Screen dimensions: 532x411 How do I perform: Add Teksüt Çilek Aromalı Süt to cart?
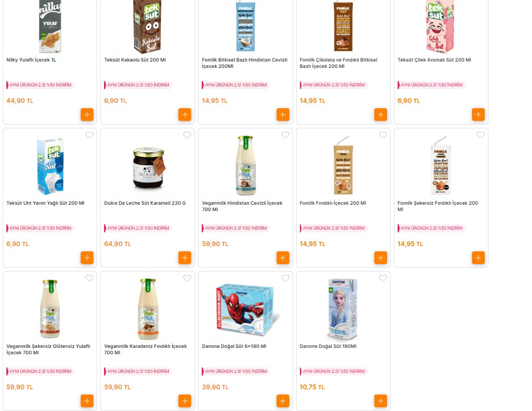478,115
